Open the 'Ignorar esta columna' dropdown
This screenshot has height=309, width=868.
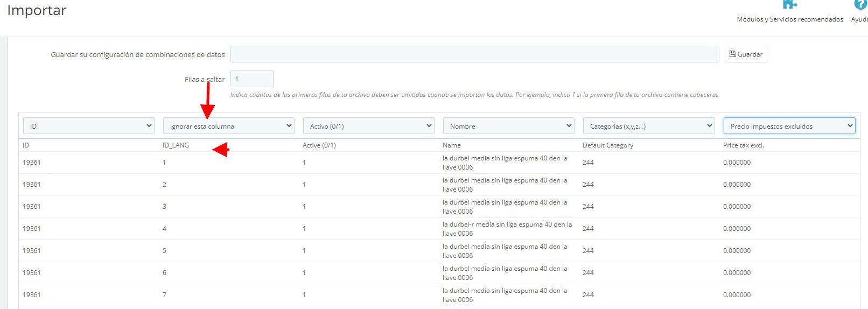point(229,126)
